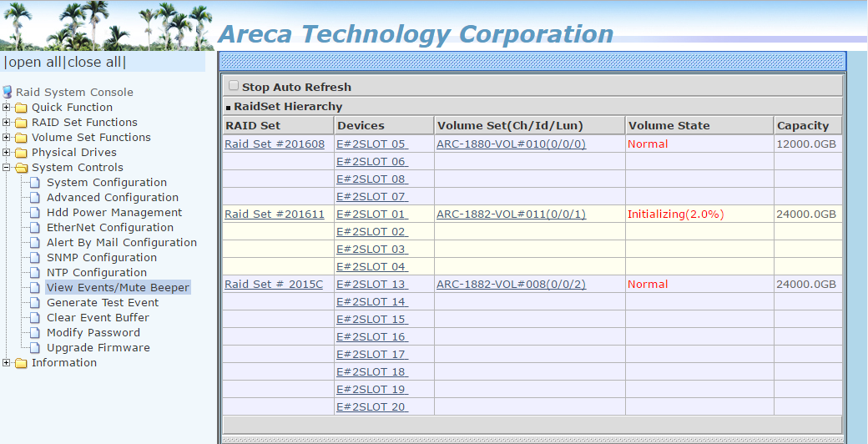Click the Raid System Console icon
Viewport: 868px width, 444px height.
tap(8, 92)
